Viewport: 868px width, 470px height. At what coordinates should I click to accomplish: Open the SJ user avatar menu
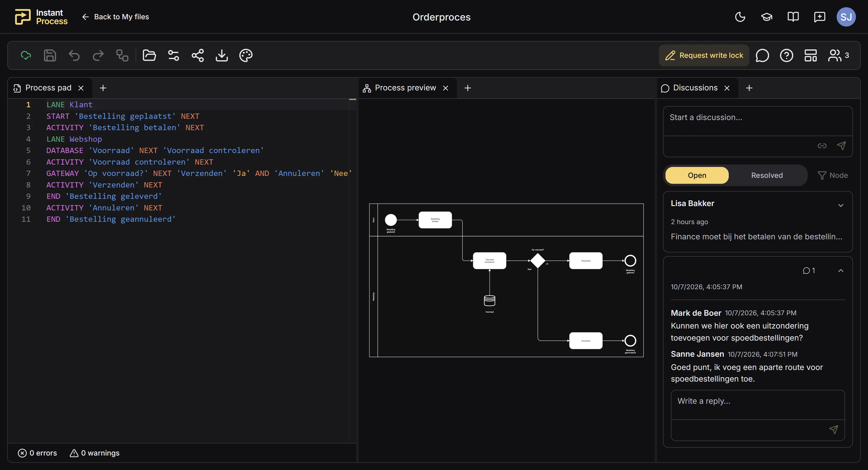click(846, 17)
